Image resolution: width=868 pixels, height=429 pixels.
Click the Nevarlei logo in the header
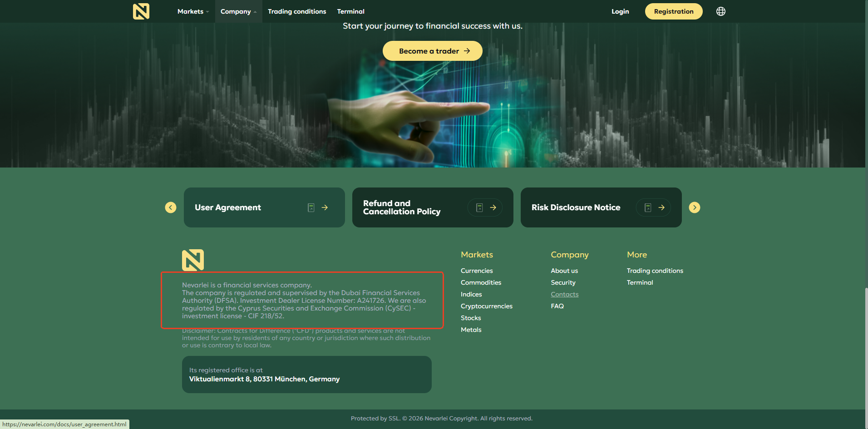pos(141,11)
